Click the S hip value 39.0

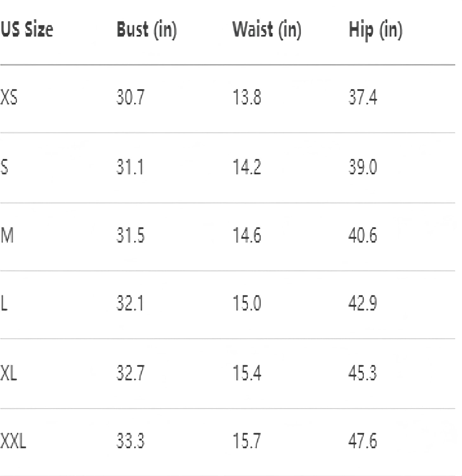(363, 167)
